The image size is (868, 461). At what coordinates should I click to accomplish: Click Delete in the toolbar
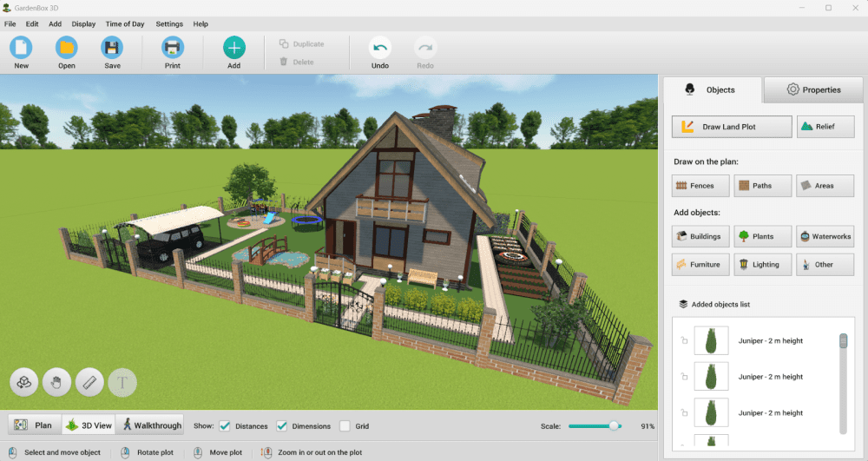[297, 62]
